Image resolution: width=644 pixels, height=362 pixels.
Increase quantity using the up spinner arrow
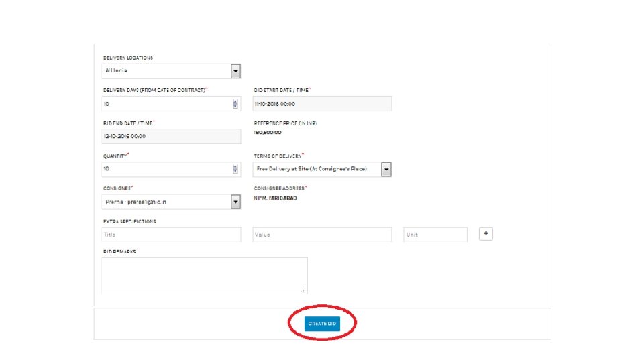pos(235,167)
